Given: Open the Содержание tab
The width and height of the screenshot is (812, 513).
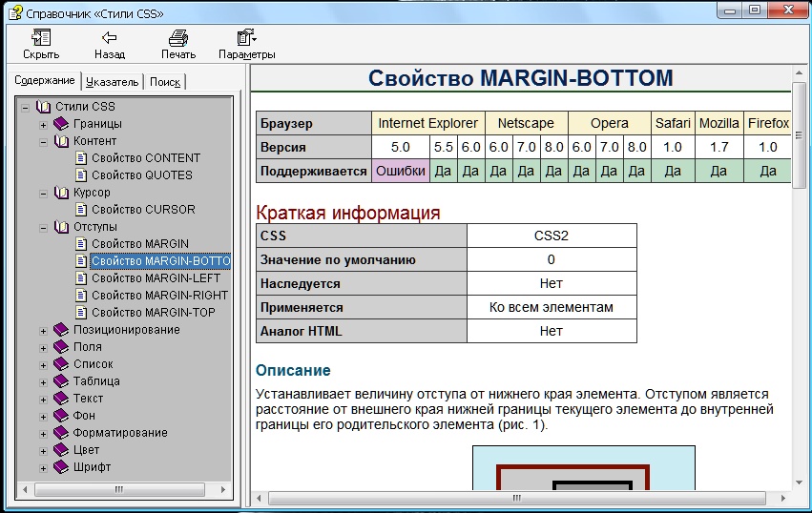Looking at the screenshot, I should coord(45,81).
